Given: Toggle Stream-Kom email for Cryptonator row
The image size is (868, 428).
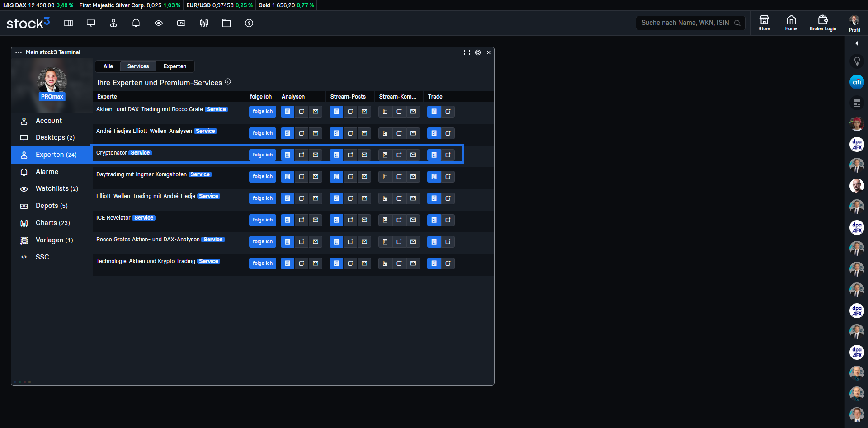Looking at the screenshot, I should [413, 155].
